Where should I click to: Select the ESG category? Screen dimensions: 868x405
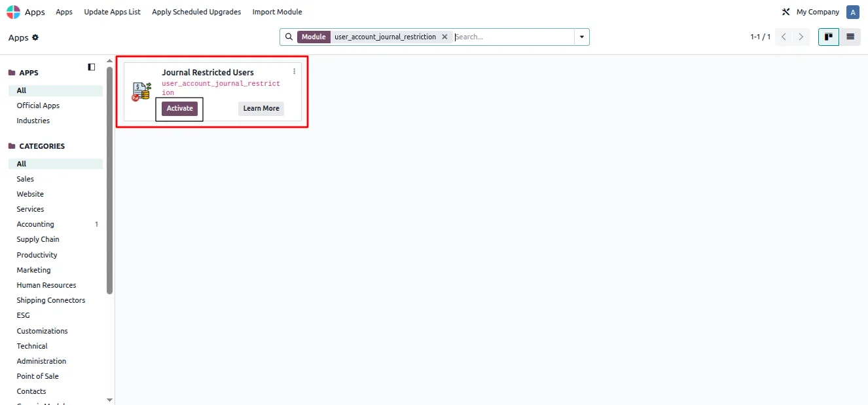tap(55, 315)
